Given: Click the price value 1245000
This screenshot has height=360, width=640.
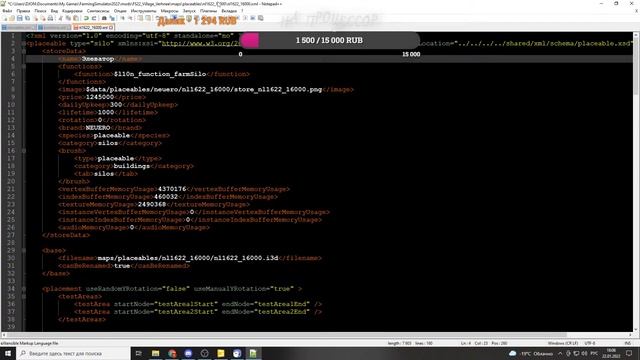Looking at the screenshot, I should coord(100,97).
